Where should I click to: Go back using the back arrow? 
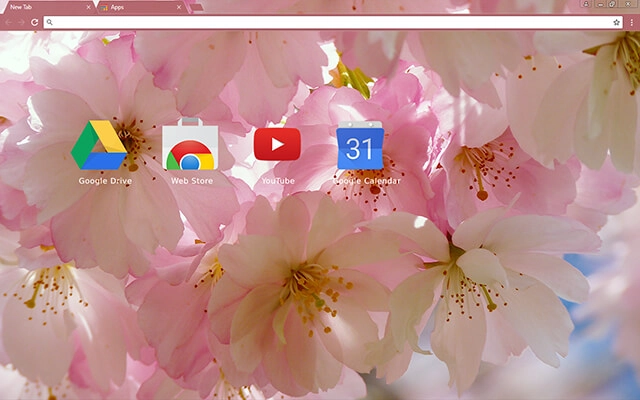click(9, 22)
